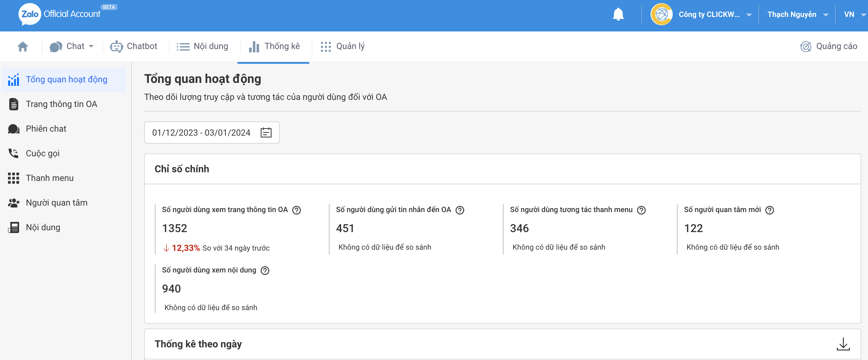Click the Trang thông tin OA document icon
The image size is (868, 360).
tap(14, 104)
